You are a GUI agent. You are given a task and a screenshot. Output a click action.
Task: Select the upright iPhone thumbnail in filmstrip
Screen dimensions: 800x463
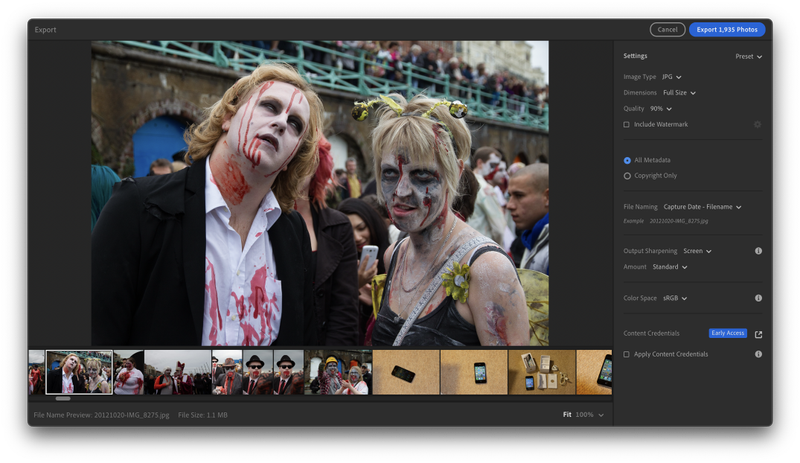tap(474, 372)
